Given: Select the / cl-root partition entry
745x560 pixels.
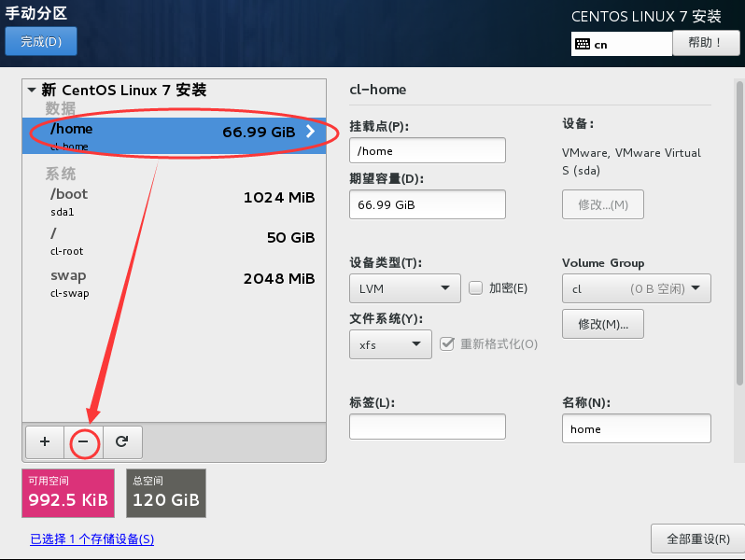Looking at the screenshot, I should coord(174,243).
